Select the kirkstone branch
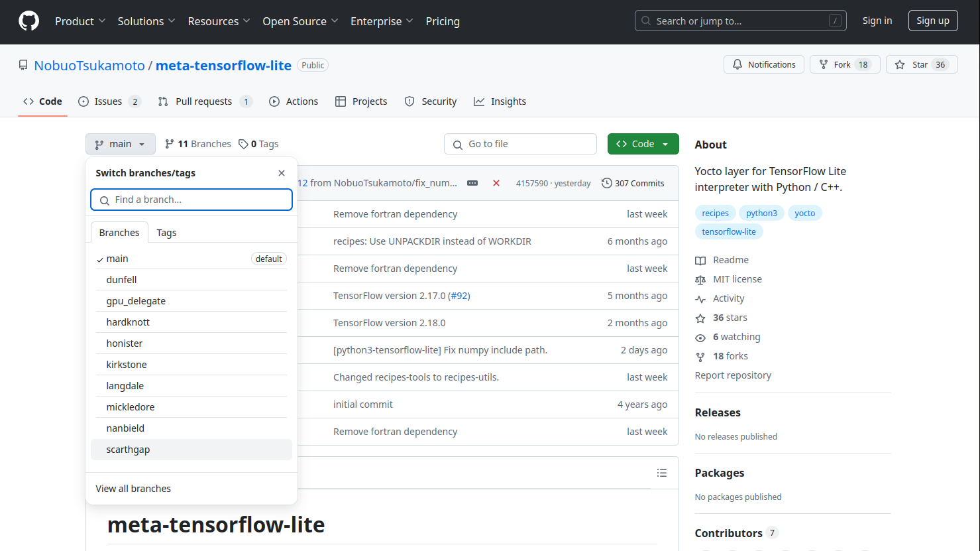Viewport: 980px width, 551px height. tap(127, 365)
